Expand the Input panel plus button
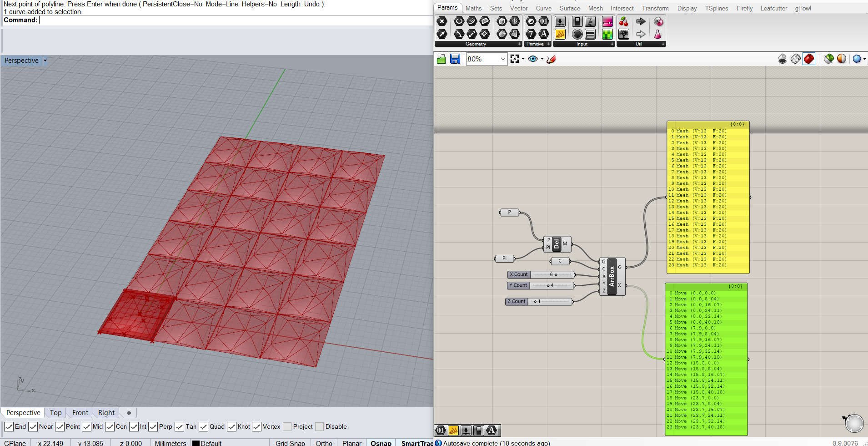This screenshot has height=446, width=868. (612, 44)
